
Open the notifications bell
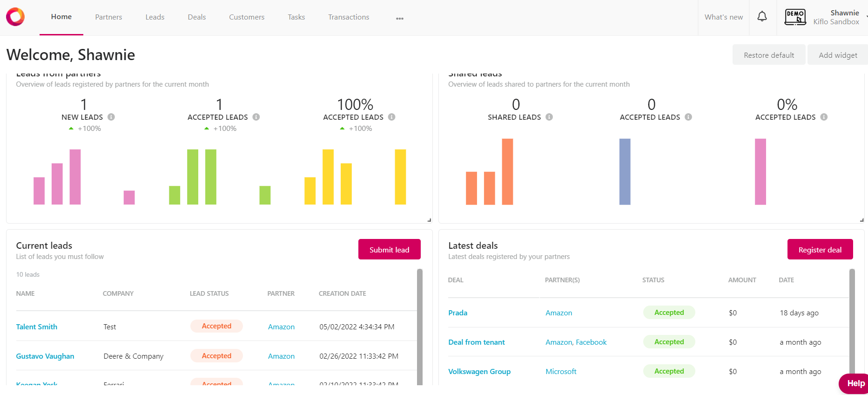point(762,17)
